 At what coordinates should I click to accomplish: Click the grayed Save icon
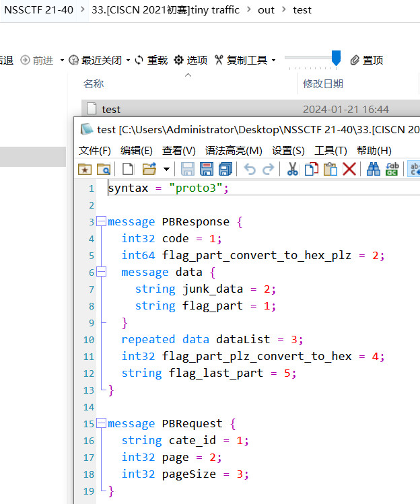(188, 169)
